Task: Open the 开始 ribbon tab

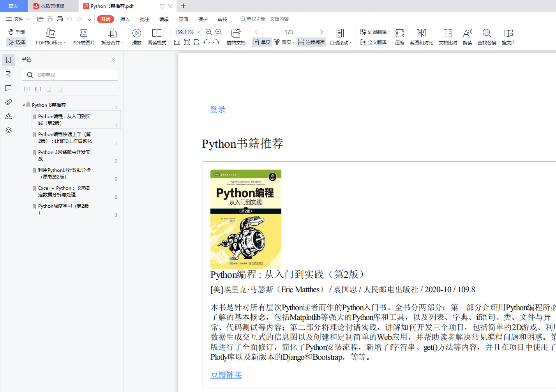Action: tap(106, 19)
